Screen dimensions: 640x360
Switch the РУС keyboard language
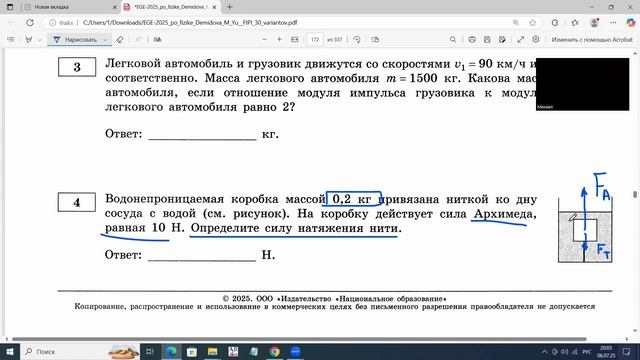587,351
